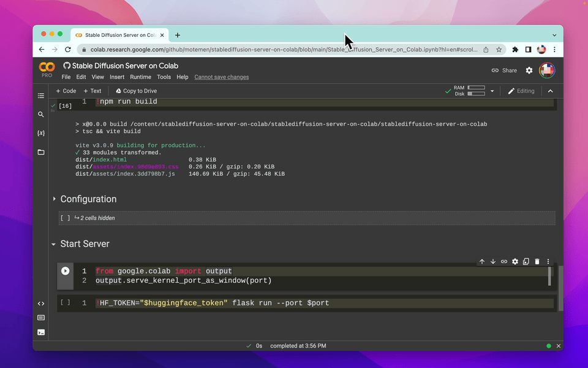Viewport: 588px width, 368px height.
Task: Click the executed cell [16] indicator
Action: [66, 106]
